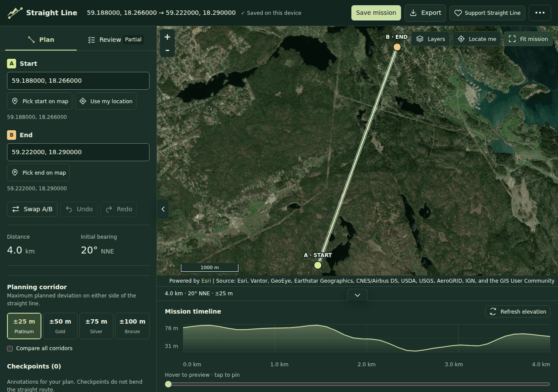Switch to the Plan tab

coord(41,40)
